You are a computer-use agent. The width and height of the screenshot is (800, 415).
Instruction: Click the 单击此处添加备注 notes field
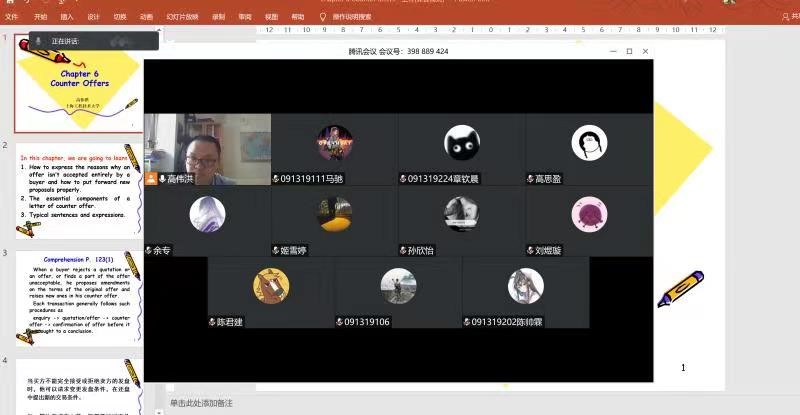click(201, 403)
